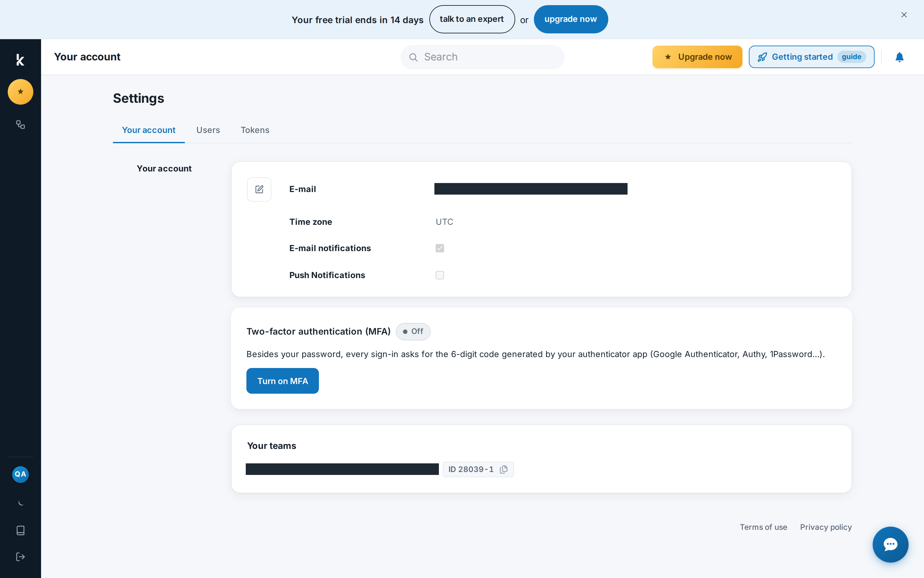924x578 pixels.
Task: Switch to the Your account tab
Action: [149, 130]
